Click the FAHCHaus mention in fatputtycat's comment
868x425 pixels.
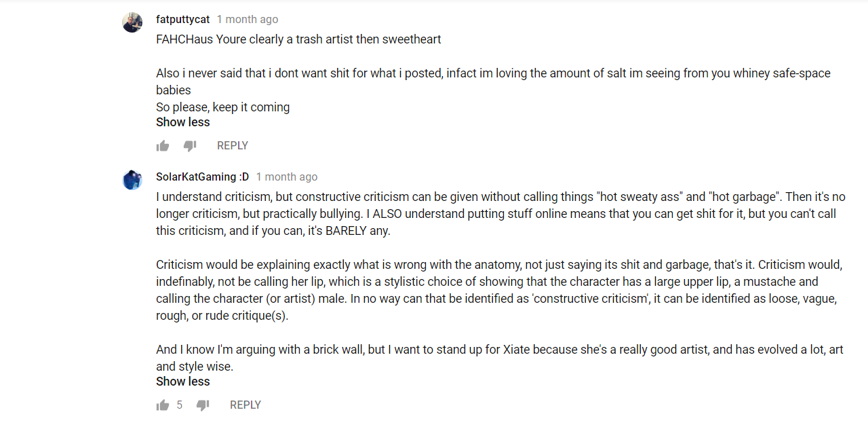[184, 39]
